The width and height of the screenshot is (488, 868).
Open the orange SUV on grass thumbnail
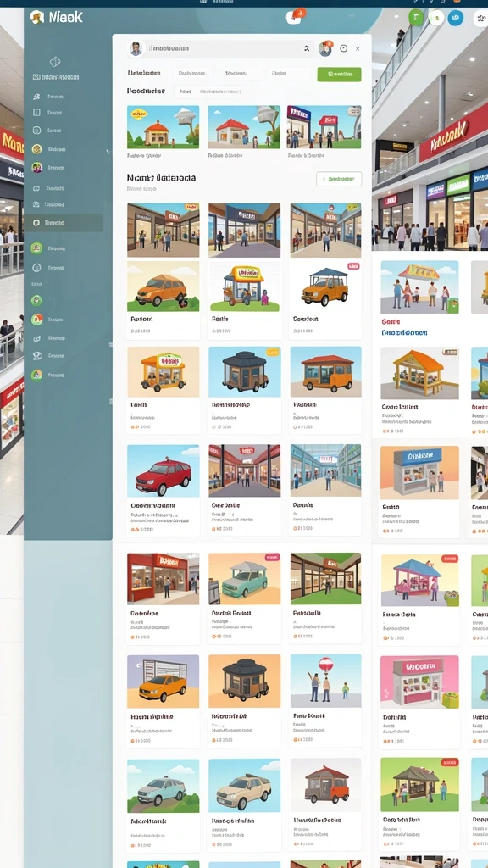coord(164,287)
